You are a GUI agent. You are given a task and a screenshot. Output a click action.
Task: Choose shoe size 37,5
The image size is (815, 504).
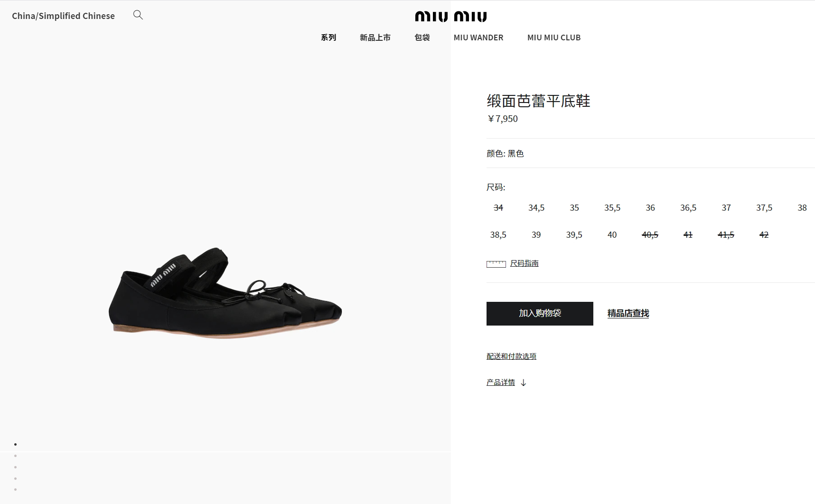pyautogui.click(x=764, y=207)
